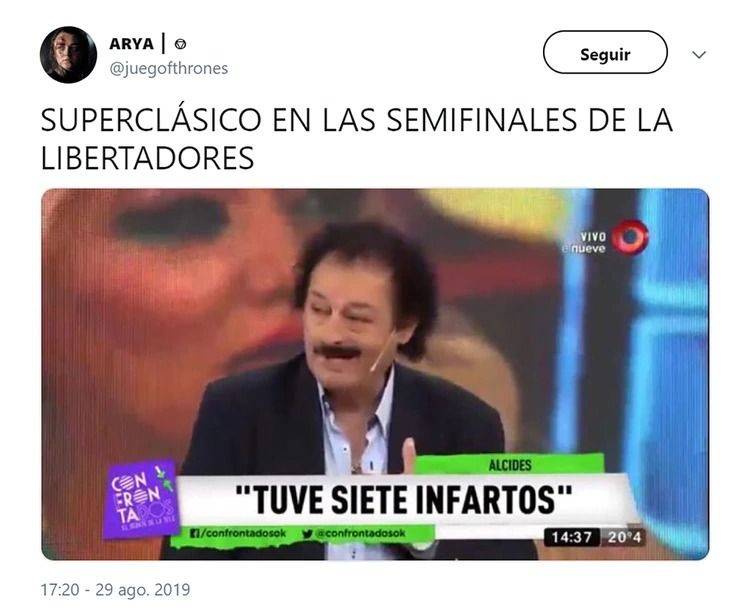Click the VIVO live indicator text
The image size is (750, 611).
(x=593, y=236)
